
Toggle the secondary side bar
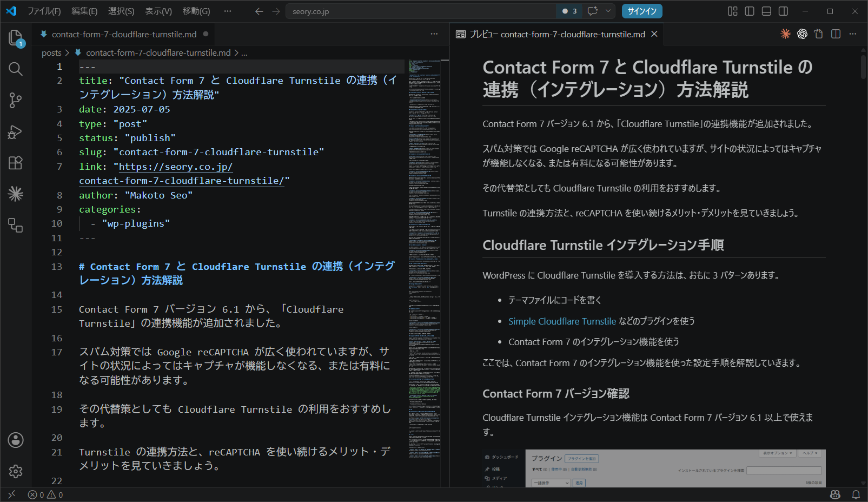(x=783, y=11)
